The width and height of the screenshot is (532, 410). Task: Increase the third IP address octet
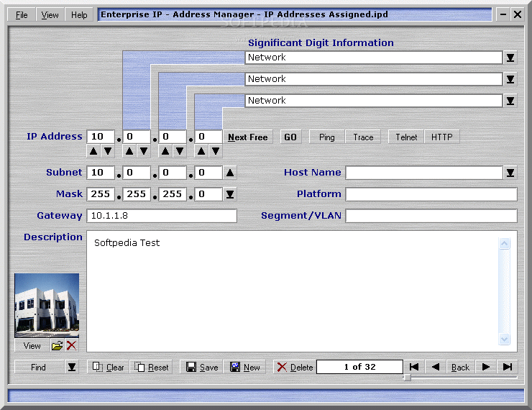point(165,151)
